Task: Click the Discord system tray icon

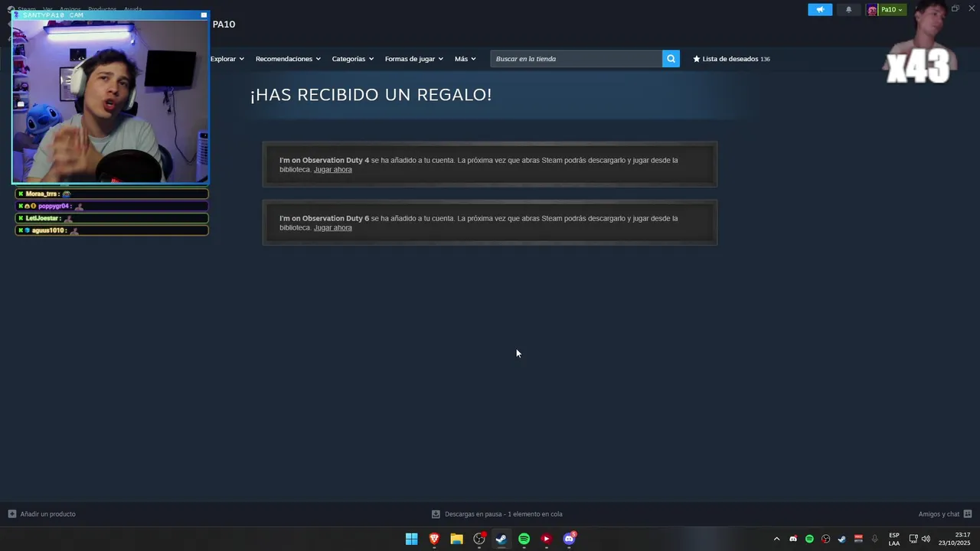Action: [793, 539]
